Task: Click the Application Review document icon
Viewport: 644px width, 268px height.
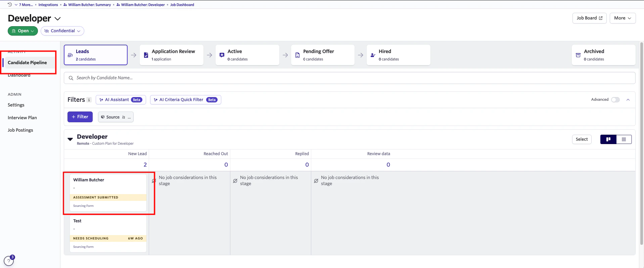Action: click(x=146, y=55)
